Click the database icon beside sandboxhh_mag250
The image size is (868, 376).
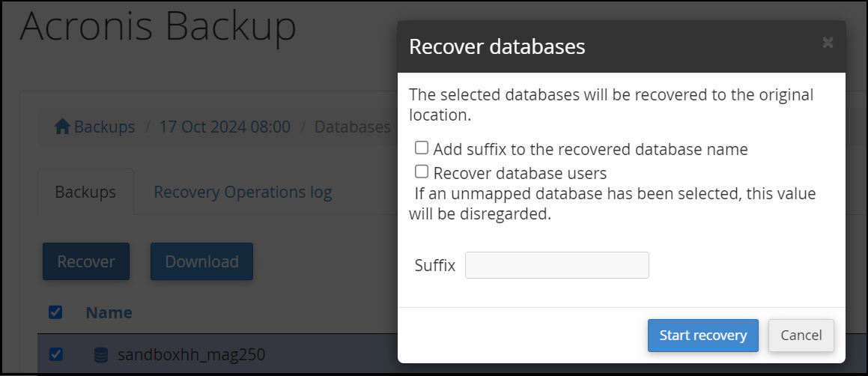tap(101, 354)
